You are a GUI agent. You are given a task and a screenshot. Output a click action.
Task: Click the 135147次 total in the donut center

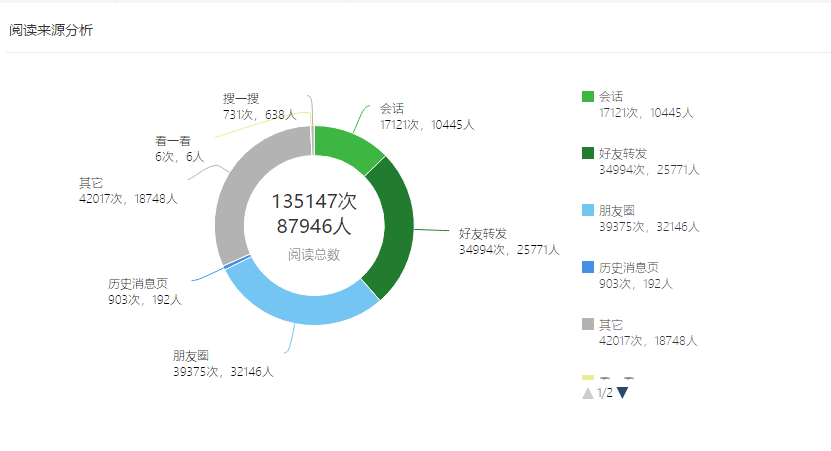314,201
